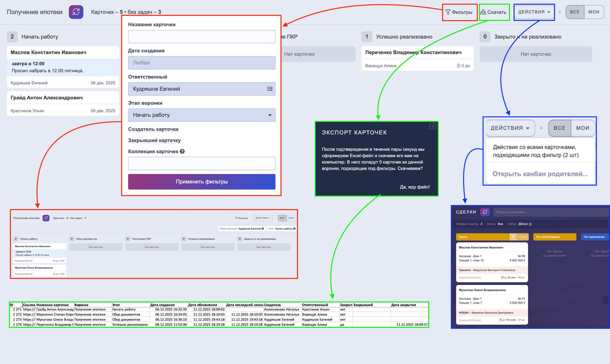The height and width of the screenshot is (364, 610).
Task: Expand the Создатель карточки filter link
Action: (153, 129)
